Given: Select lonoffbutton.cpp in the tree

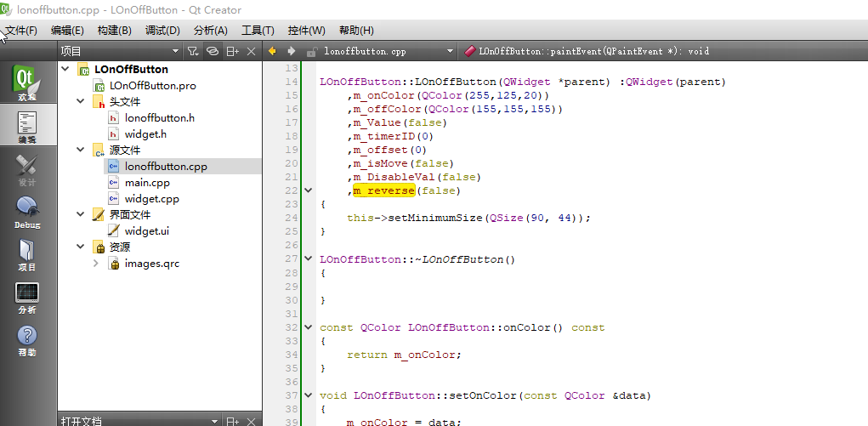Looking at the screenshot, I should (x=166, y=166).
